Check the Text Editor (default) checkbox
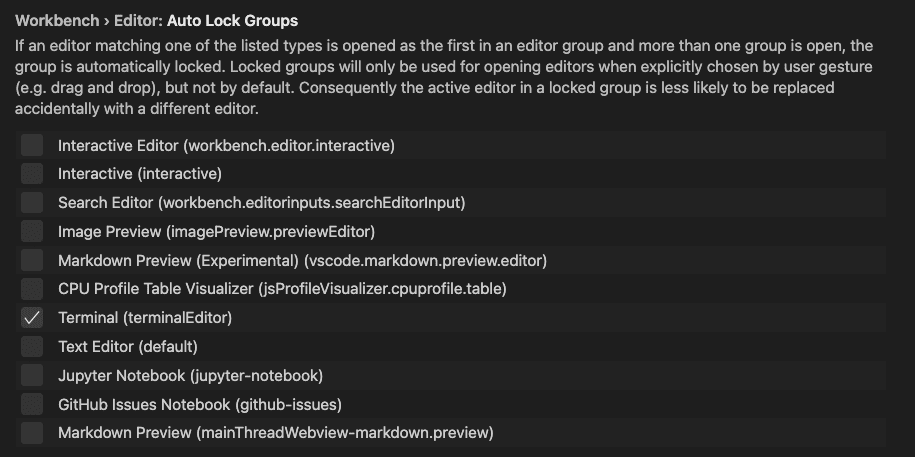Image resolution: width=915 pixels, height=457 pixels. click(32, 347)
